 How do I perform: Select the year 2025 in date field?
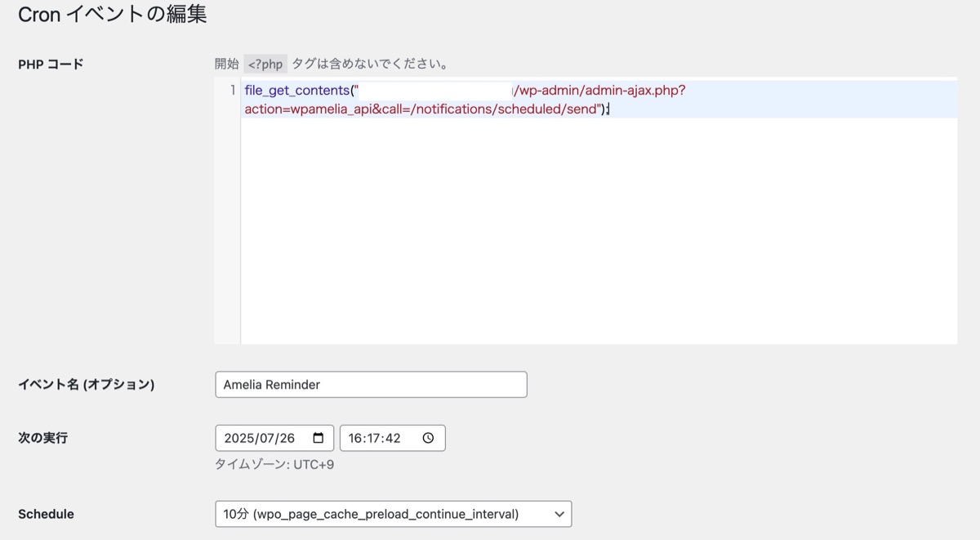(x=238, y=438)
